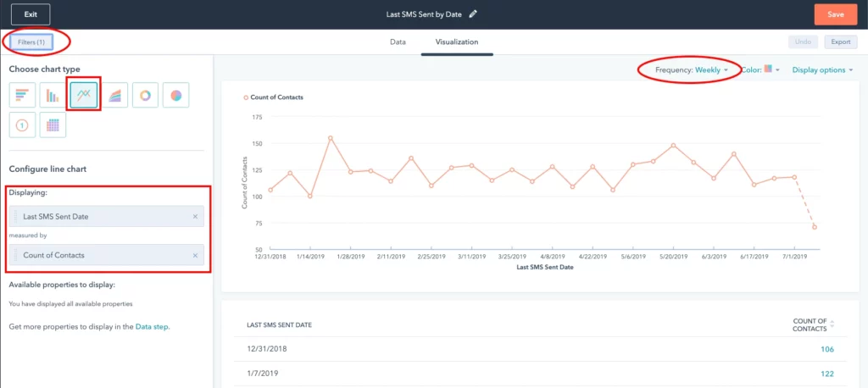Grab the drag handle of Last SMS Sent Date
This screenshot has width=868, height=388.
click(x=15, y=216)
